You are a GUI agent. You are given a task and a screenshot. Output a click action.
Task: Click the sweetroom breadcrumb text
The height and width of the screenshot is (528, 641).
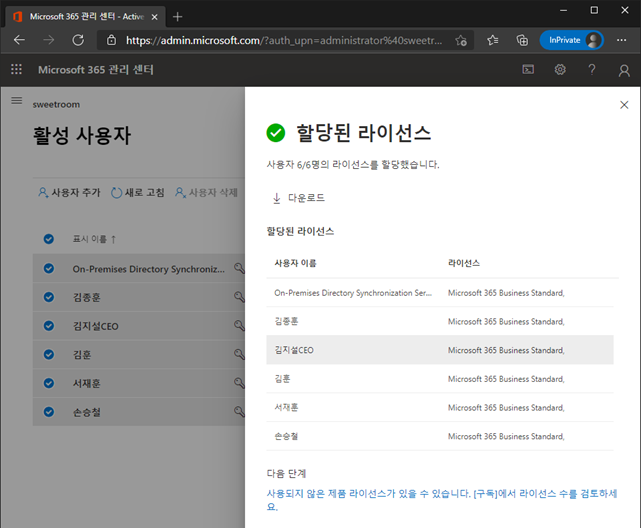[x=56, y=105]
